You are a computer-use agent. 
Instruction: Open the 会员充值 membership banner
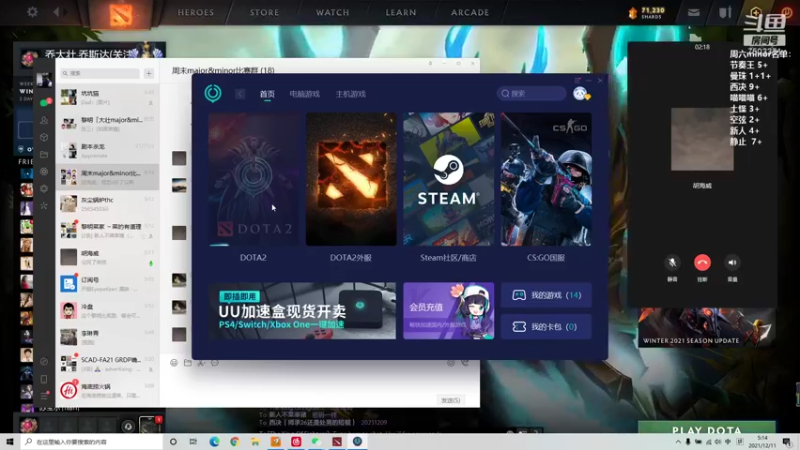pos(448,311)
